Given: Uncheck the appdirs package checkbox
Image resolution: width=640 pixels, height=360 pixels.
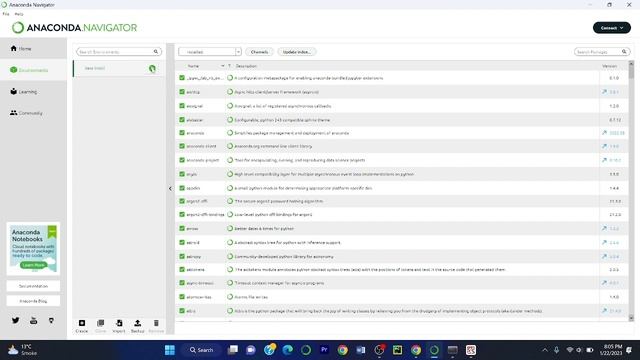Looking at the screenshot, I should [182, 188].
